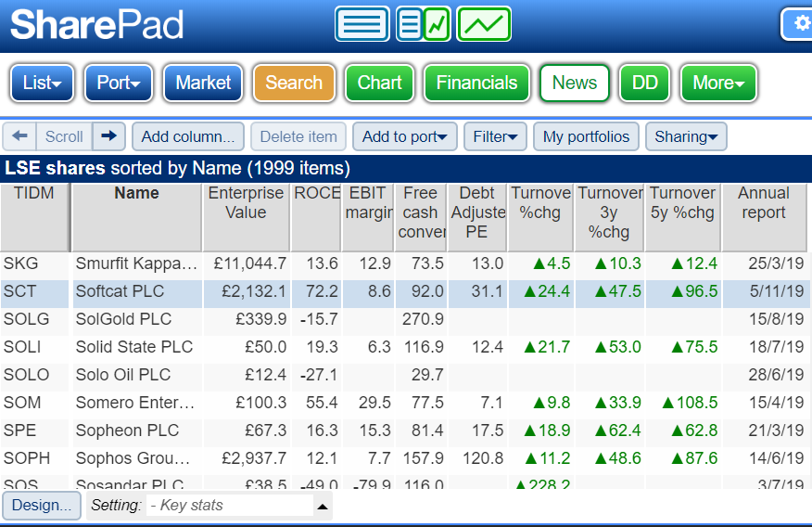Click the Key stats setting field
The width and height of the screenshot is (812, 527).
231,506
